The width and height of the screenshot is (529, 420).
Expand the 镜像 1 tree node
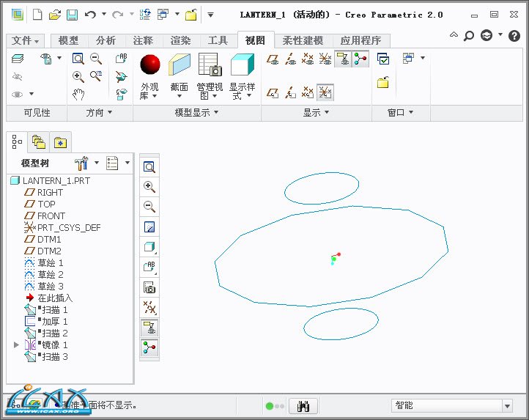click(x=17, y=345)
